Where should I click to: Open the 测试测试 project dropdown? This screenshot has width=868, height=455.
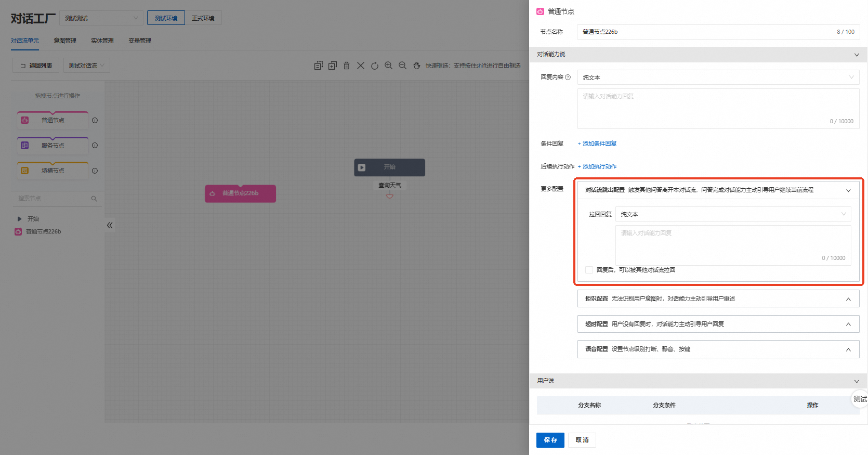[101, 18]
